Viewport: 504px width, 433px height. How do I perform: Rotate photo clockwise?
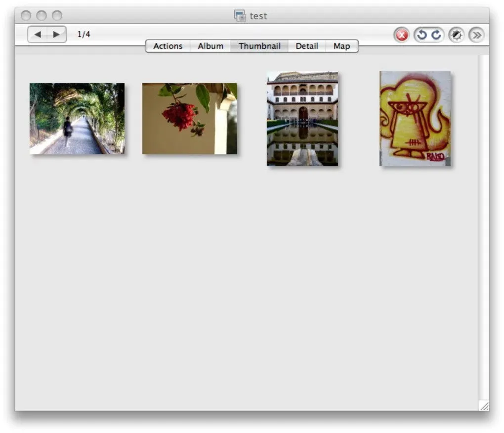pos(436,35)
